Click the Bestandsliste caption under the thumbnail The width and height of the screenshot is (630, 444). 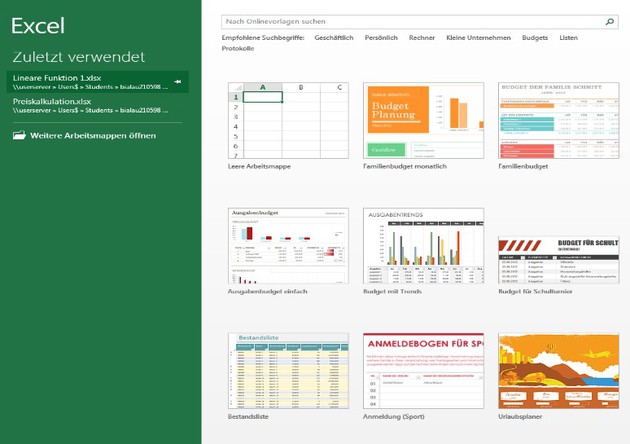tap(248, 417)
